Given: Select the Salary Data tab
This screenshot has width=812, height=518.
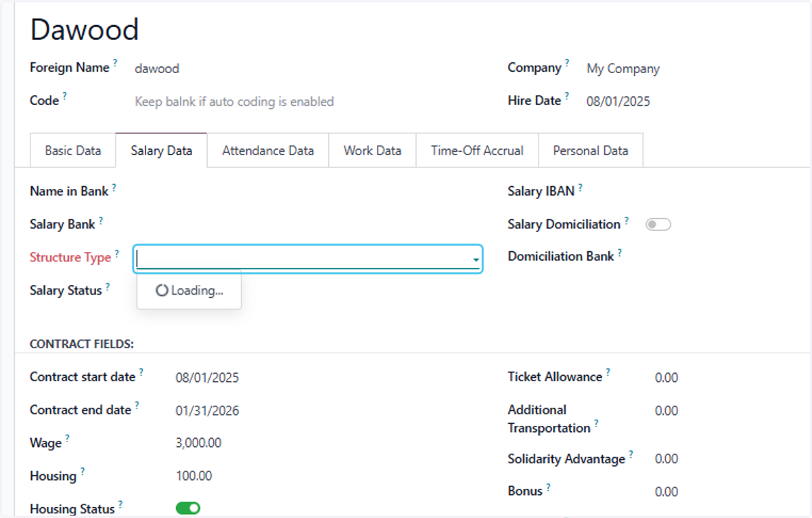Looking at the screenshot, I should tap(161, 150).
